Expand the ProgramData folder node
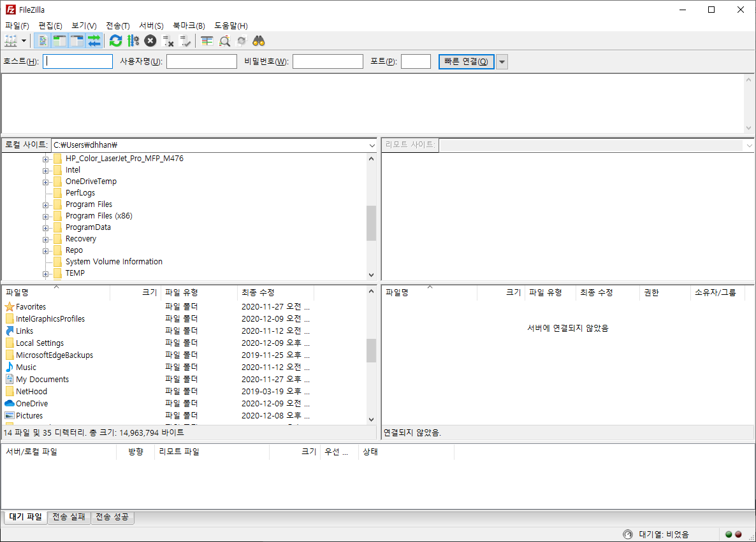Image resolution: width=756 pixels, height=542 pixels. point(45,228)
